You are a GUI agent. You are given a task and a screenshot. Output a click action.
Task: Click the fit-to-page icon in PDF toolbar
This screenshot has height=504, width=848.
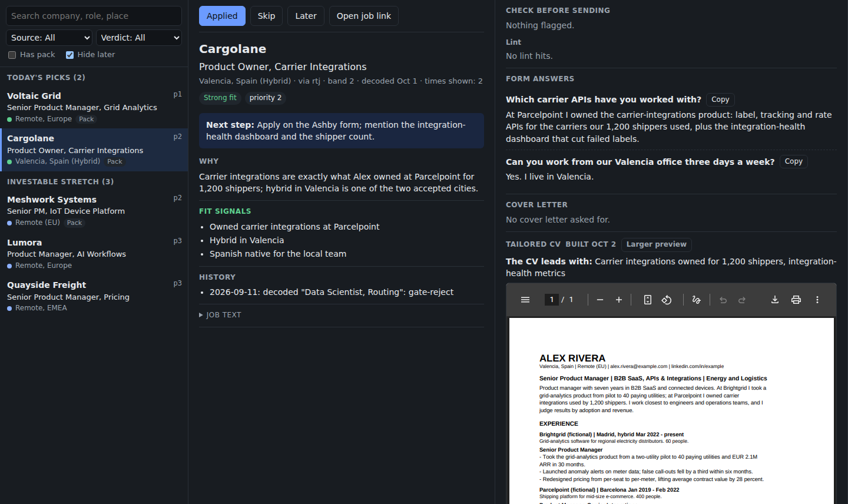tap(648, 300)
